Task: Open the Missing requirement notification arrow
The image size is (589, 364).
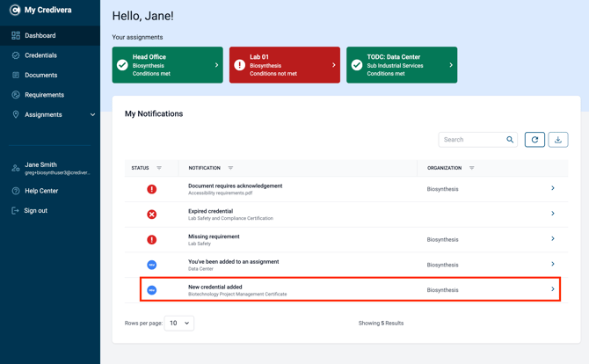Action: [553, 238]
